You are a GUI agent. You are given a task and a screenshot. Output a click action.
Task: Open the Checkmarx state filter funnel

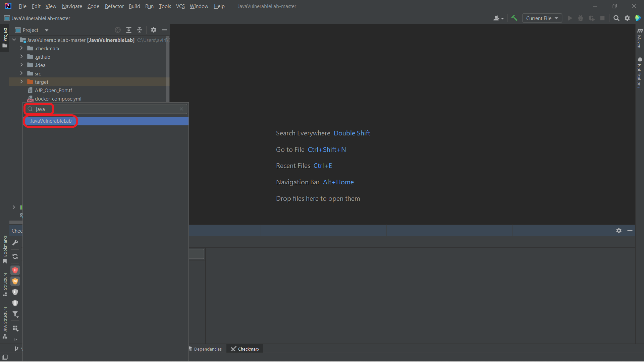[x=15, y=314]
